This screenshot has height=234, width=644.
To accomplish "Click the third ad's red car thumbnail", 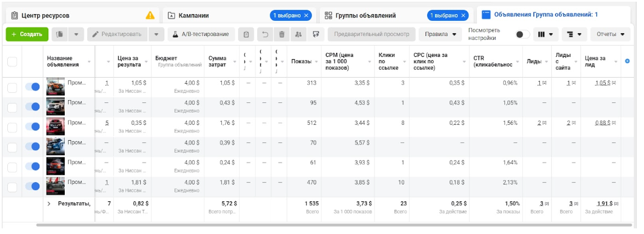I will (55, 127).
